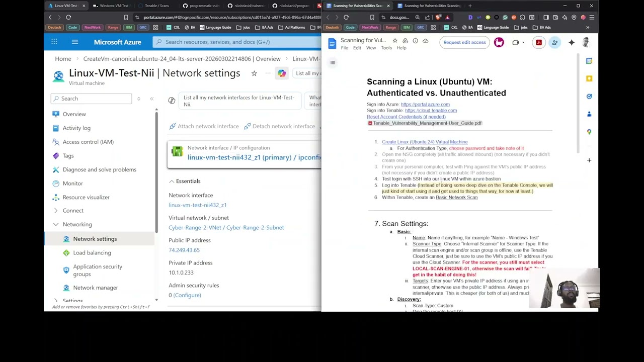The image size is (644, 362).
Task: Open Monitor in the sidebar
Action: pos(72,184)
